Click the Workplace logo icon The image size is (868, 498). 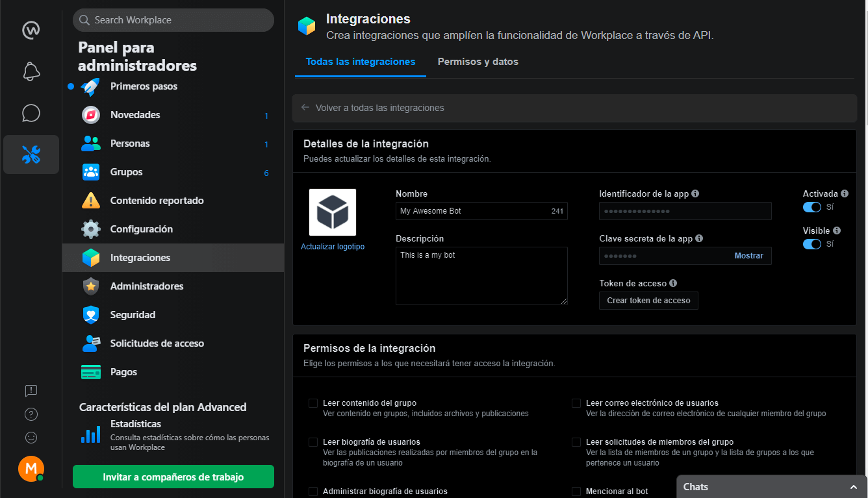coord(31,30)
